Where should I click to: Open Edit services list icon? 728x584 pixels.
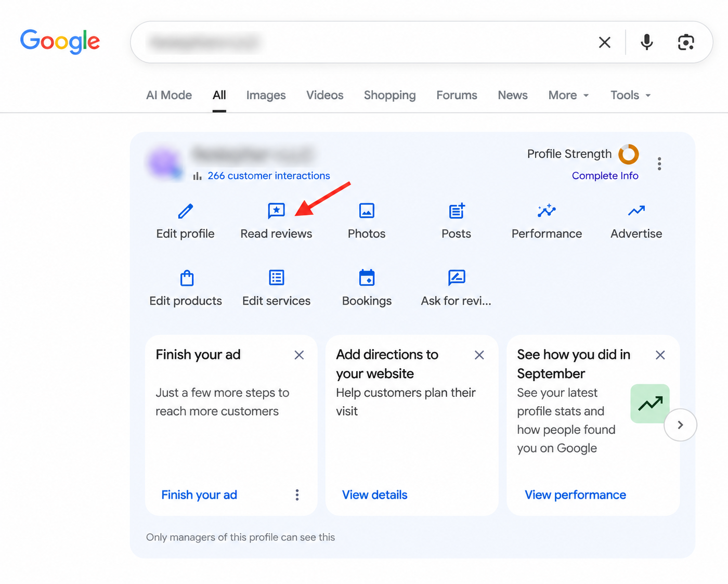click(277, 278)
